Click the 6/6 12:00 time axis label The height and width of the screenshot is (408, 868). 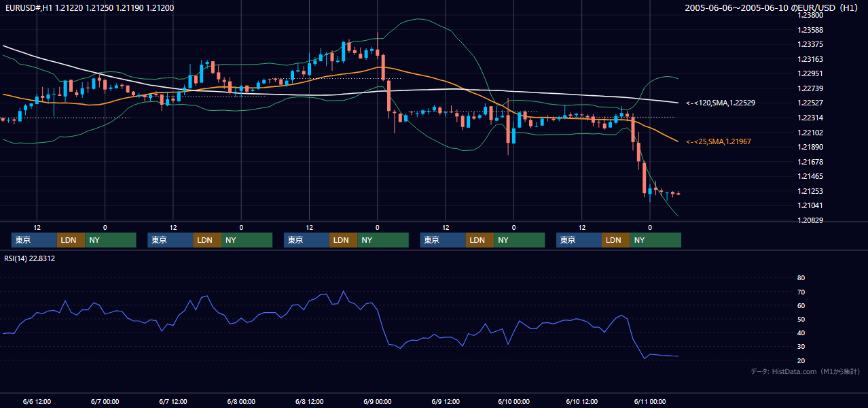point(37,401)
